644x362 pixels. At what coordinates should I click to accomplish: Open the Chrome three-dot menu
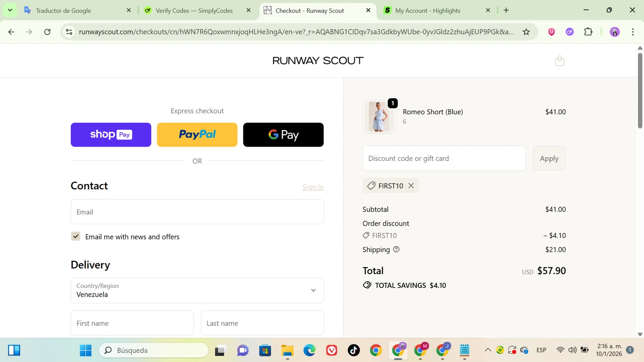[633, 32]
